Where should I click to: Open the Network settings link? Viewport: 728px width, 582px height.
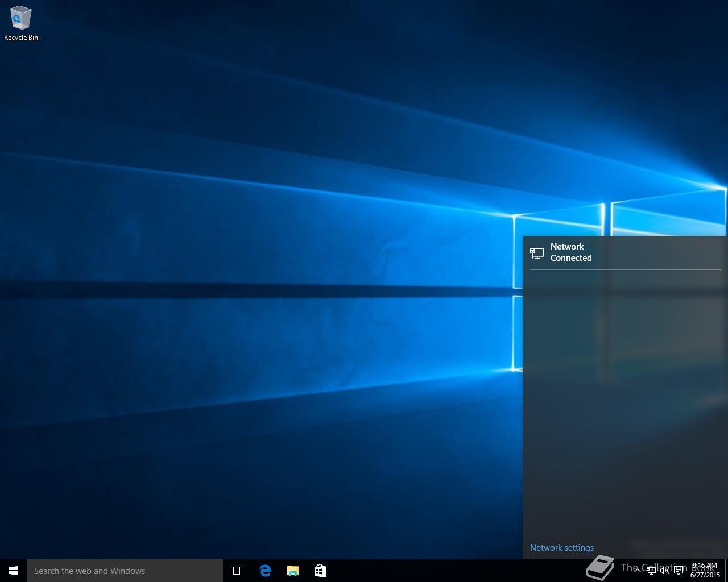tap(562, 548)
